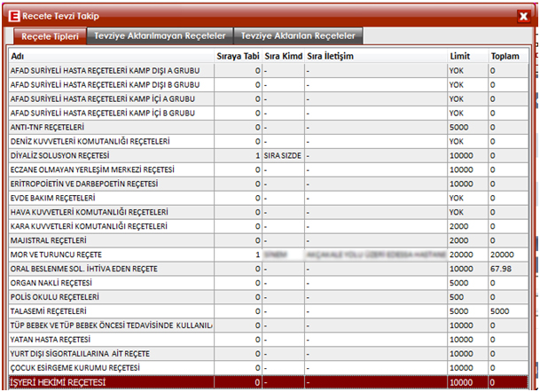Image resolution: width=540 pixels, height=392 pixels.
Task: Select KARA KUVVETLERİ KOMUTANLIĞI REÇETELERİ row
Action: (x=269, y=226)
